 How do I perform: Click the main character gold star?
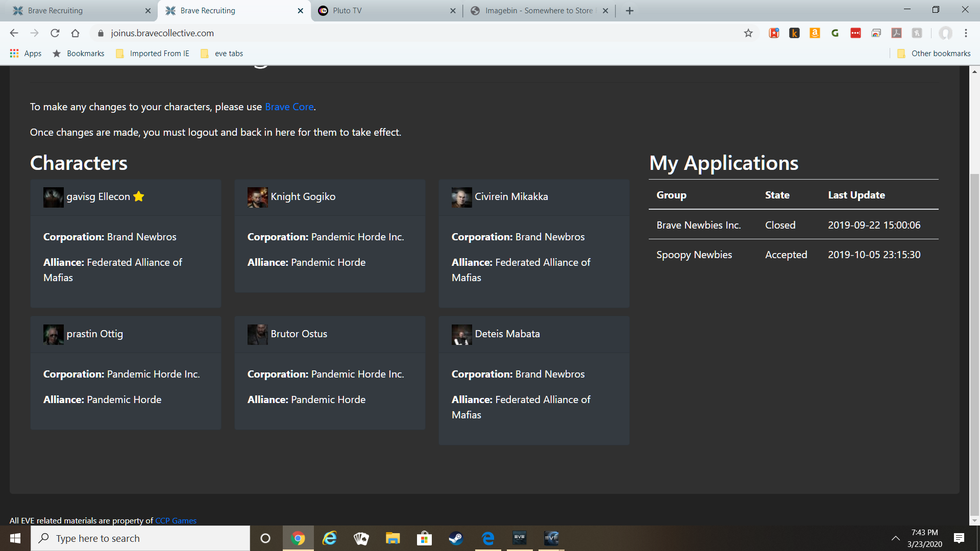click(x=139, y=196)
